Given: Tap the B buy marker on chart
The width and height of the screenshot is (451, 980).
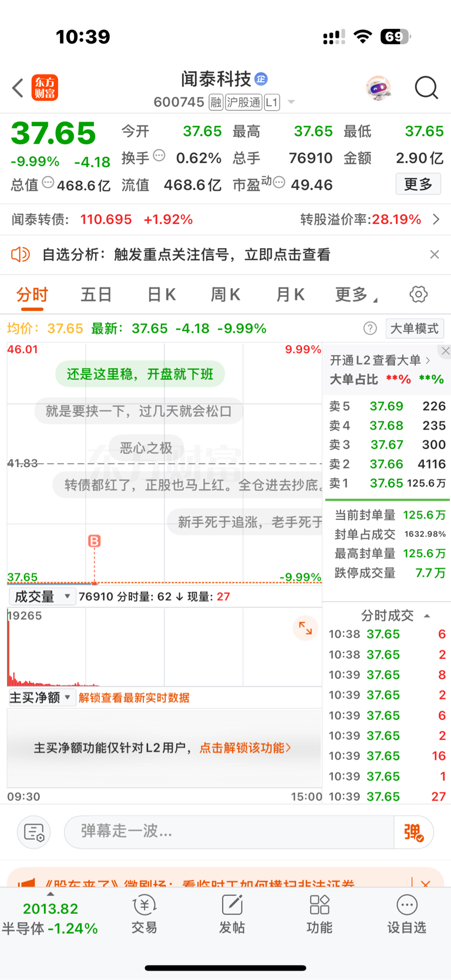Looking at the screenshot, I should point(94,541).
